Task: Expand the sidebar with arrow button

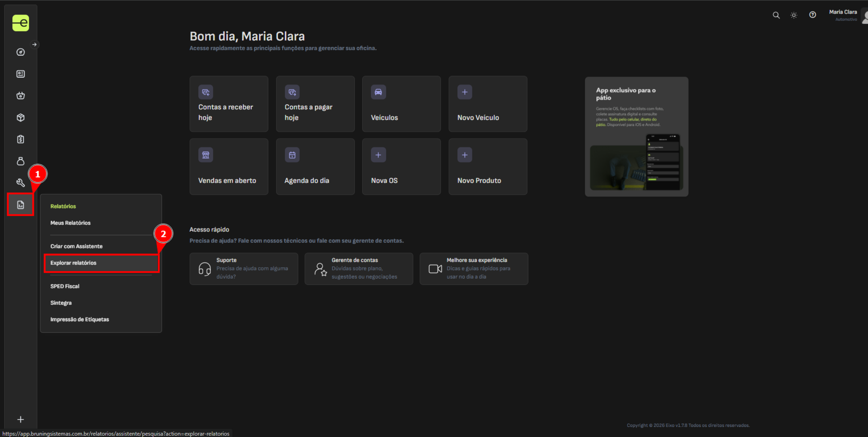Action: pyautogui.click(x=34, y=44)
